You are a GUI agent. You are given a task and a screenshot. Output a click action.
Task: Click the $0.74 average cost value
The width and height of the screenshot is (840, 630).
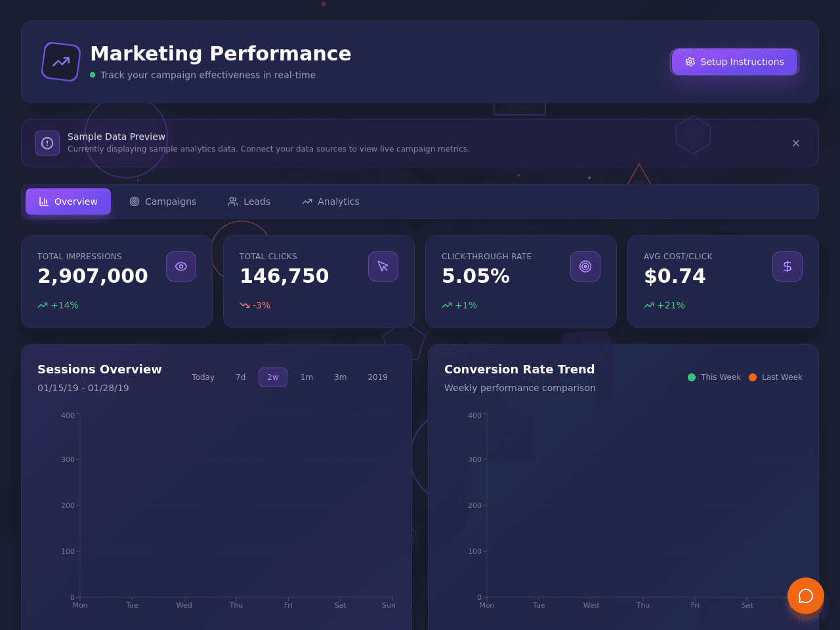(x=675, y=276)
